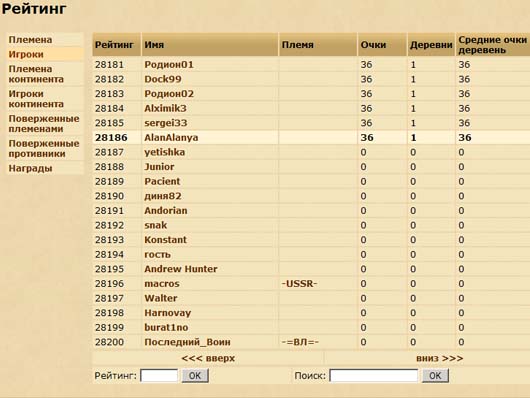Focus the Рейтинг input field
The height and width of the screenshot is (398, 530).
pyautogui.click(x=159, y=376)
